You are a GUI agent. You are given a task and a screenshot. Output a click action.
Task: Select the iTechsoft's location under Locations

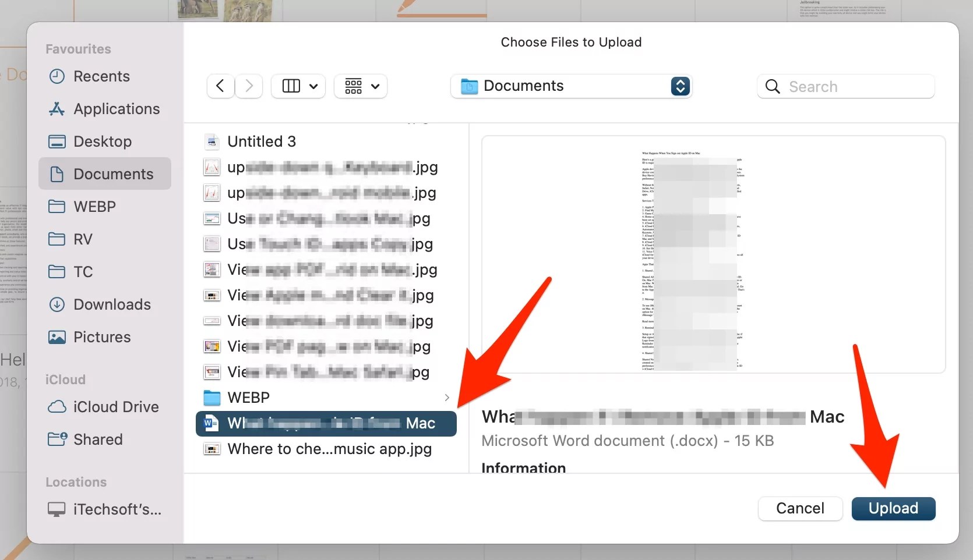[117, 509]
